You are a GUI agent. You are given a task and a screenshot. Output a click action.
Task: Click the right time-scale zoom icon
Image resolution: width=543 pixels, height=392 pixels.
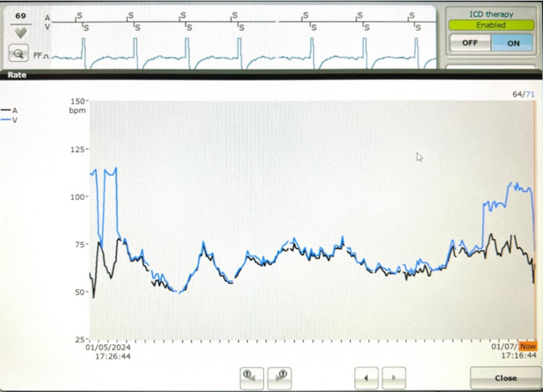click(279, 377)
